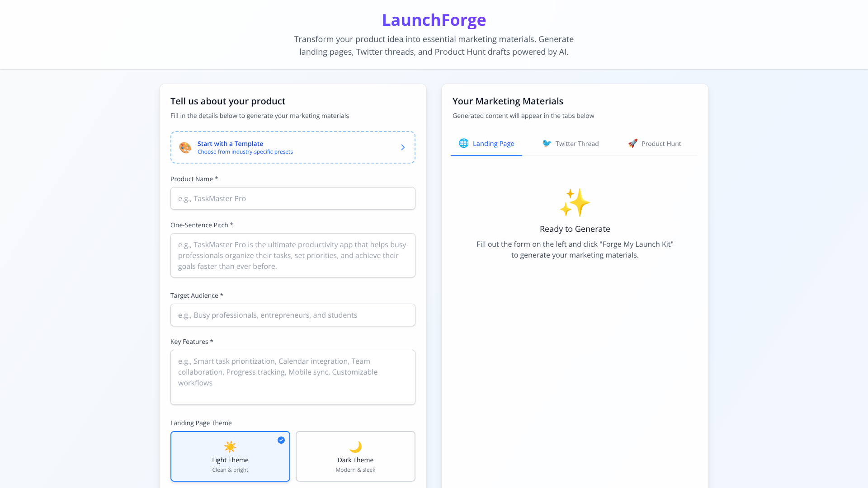The width and height of the screenshot is (868, 488).
Task: Click the moon icon in Dark Theme card
Action: pos(355,446)
